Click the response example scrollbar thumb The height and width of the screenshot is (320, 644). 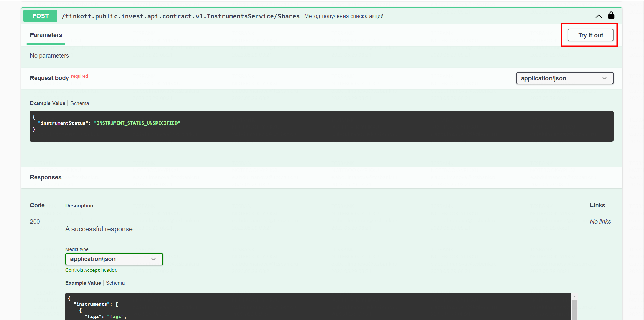click(574, 310)
